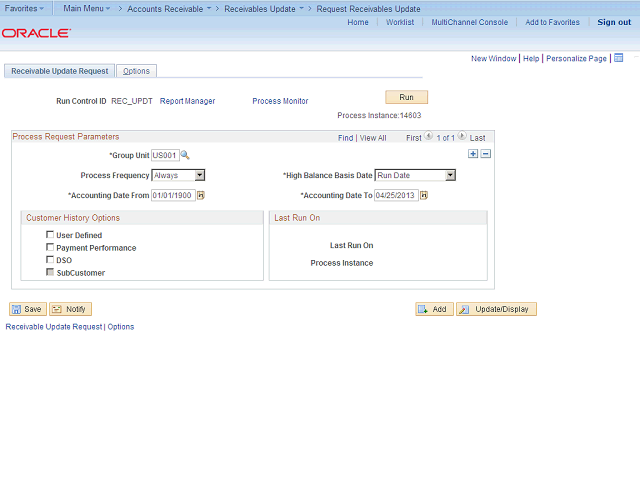
Task: Click the Oracle logo
Action: coord(36,33)
